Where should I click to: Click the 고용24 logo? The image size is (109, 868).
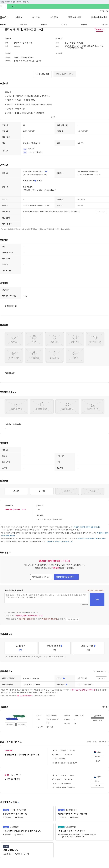point(4,18)
